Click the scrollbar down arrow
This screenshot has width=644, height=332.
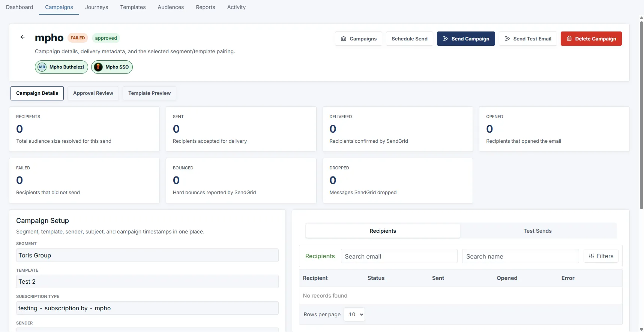click(641, 329)
